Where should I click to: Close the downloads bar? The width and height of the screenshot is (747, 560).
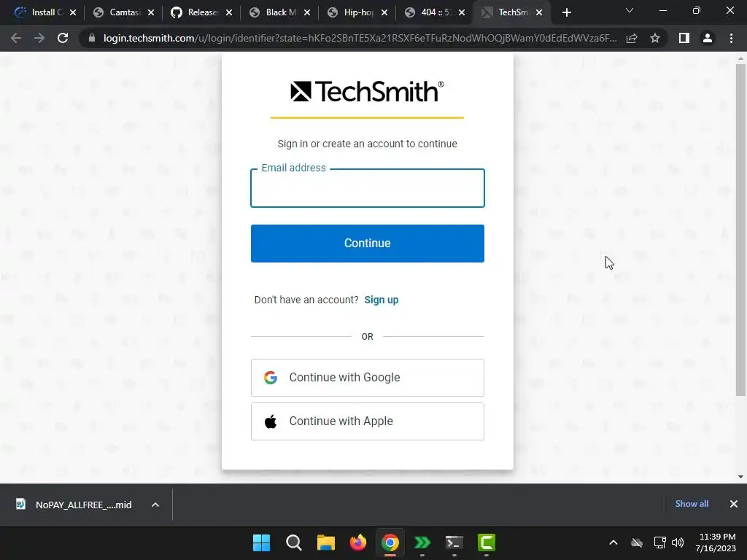(x=734, y=504)
